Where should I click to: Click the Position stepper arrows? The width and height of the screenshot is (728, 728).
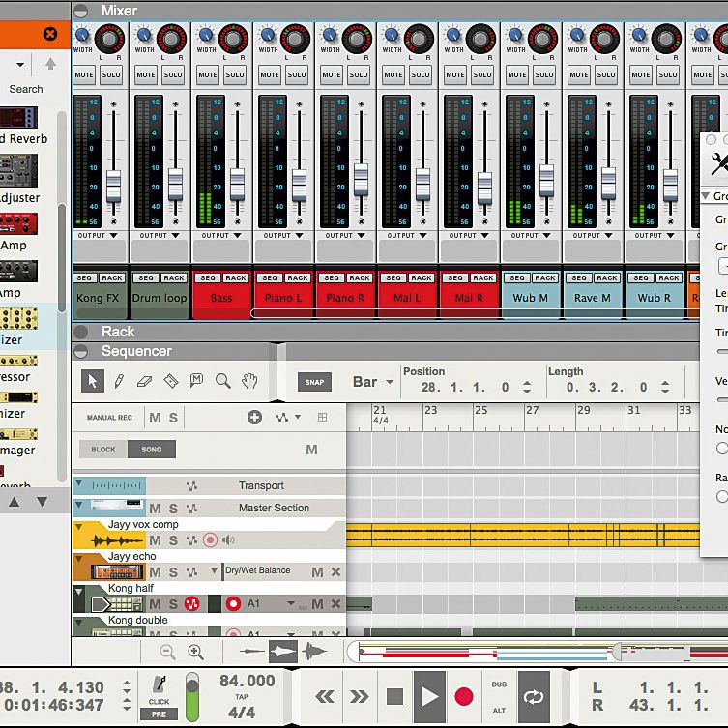pos(527,388)
